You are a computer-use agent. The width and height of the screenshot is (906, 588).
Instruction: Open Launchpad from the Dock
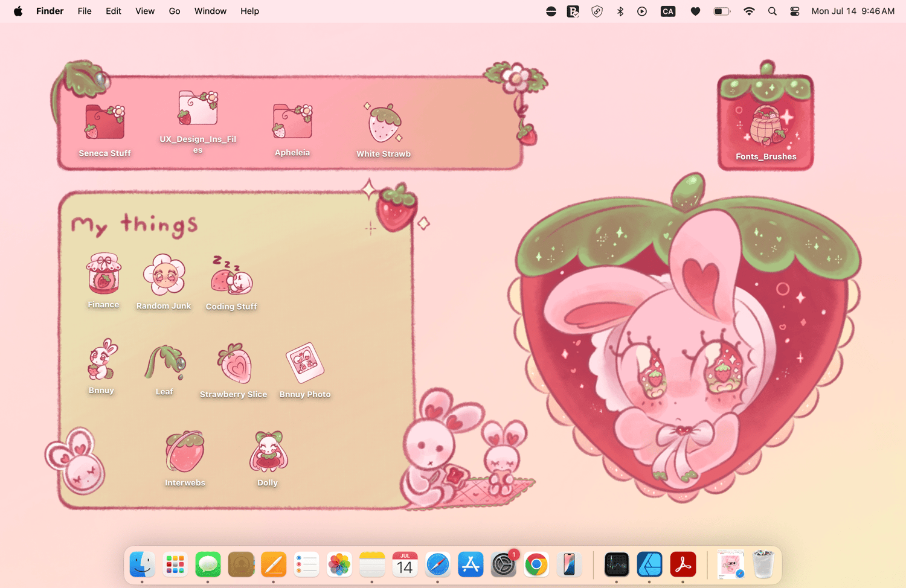175,564
